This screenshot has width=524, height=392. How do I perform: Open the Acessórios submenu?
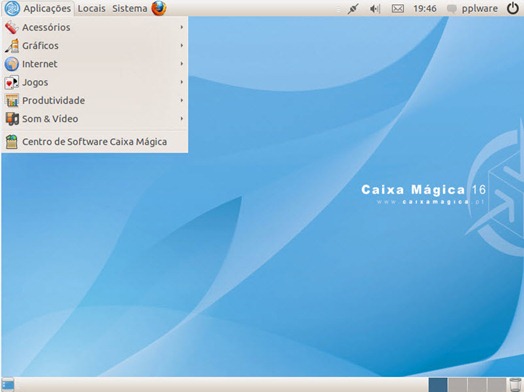[x=95, y=27]
